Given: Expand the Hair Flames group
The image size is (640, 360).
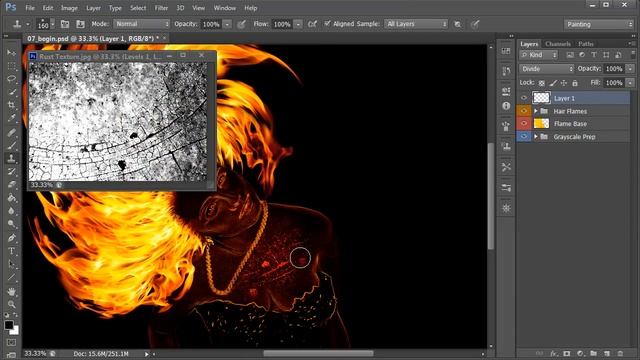Looking at the screenshot, I should point(536,111).
